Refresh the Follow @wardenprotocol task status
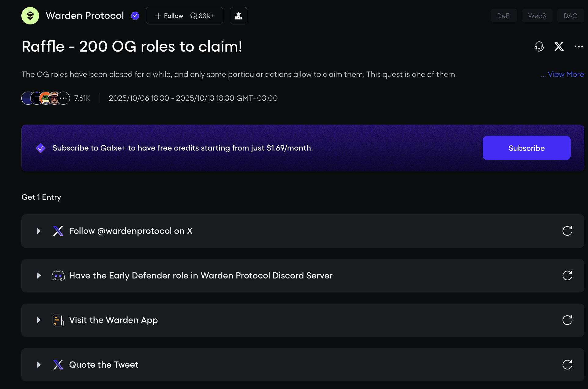588x389 pixels. (x=567, y=231)
